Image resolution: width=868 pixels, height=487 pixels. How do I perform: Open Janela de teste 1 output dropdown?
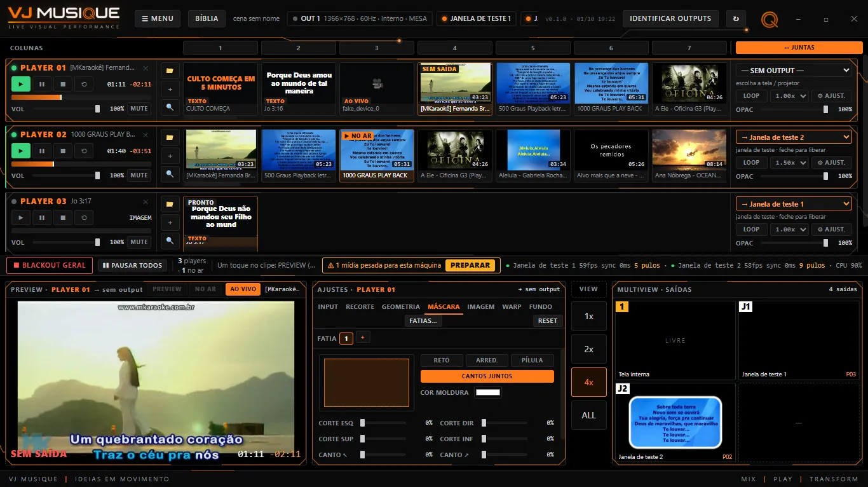[794, 204]
